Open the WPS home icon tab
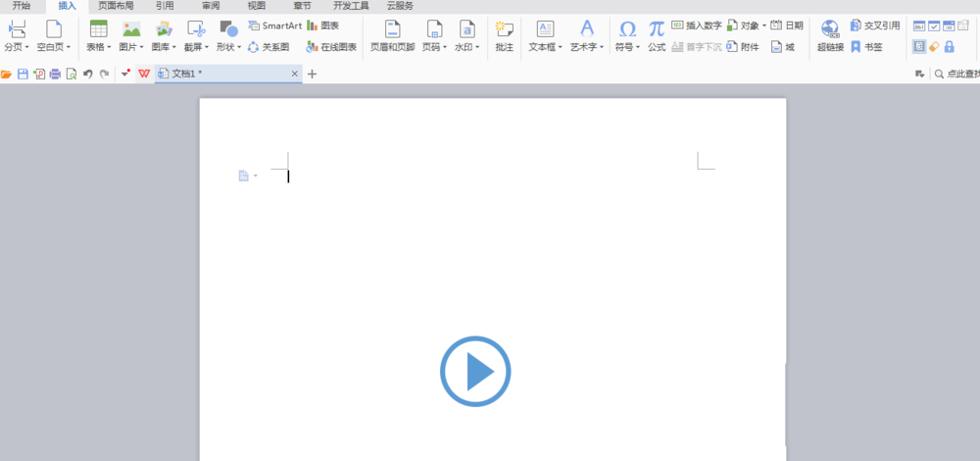Image resolution: width=980 pixels, height=461 pixels. tap(144, 74)
